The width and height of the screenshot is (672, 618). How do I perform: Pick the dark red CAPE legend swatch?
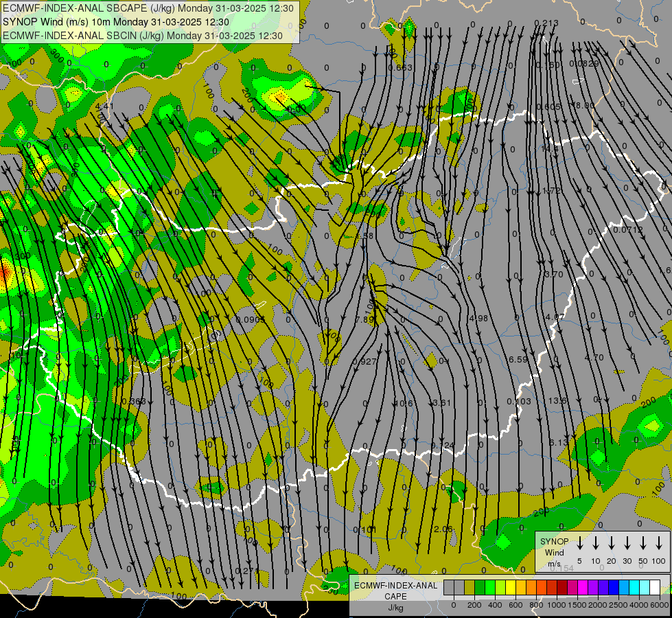coord(562,587)
